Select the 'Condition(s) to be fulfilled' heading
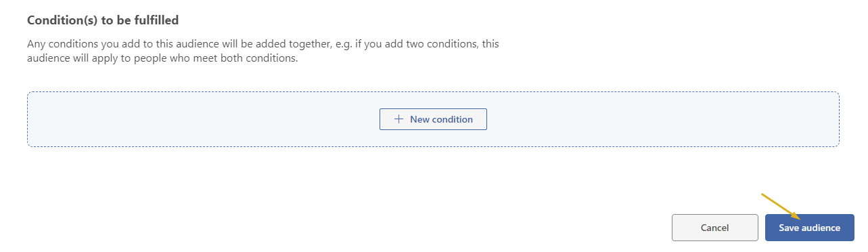Viewport: 868px width, 252px height. tap(103, 20)
